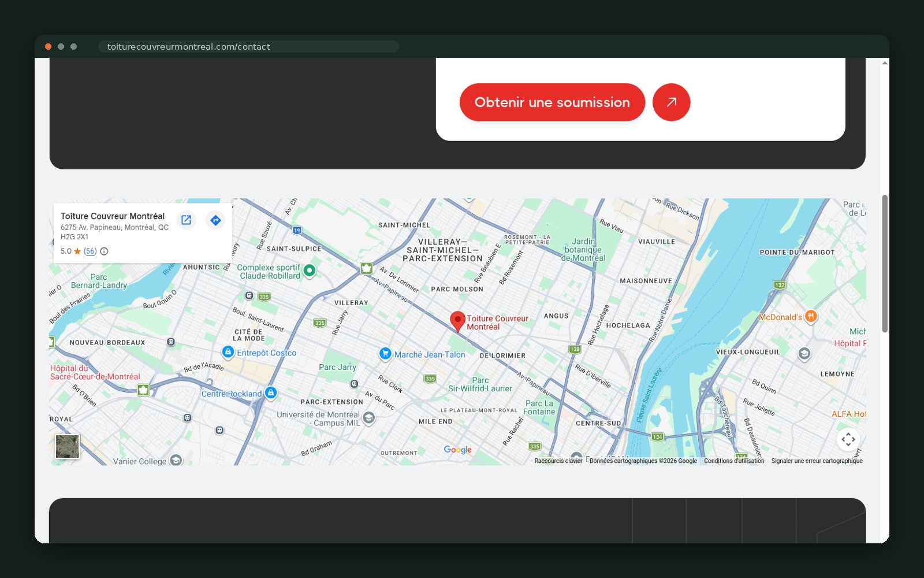The image size is (924, 578).
Task: Click the scrollbar up arrow
Action: [885, 62]
